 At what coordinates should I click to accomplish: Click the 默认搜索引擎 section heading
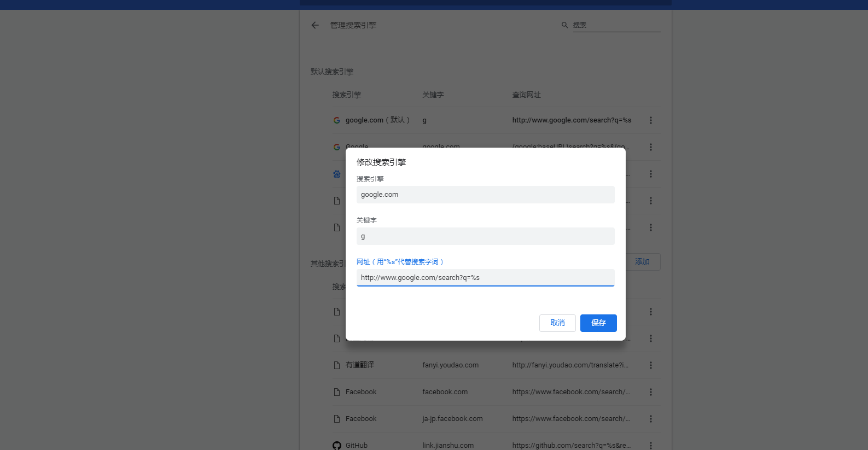(x=332, y=72)
